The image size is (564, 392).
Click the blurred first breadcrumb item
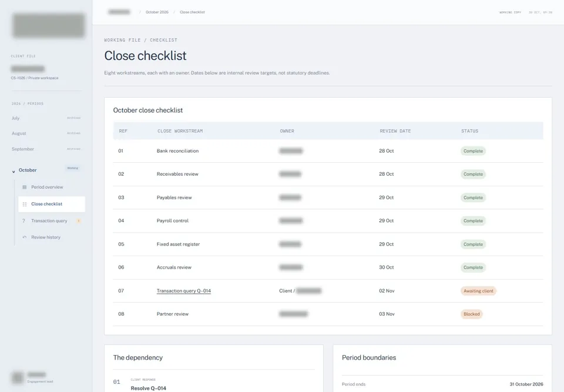pyautogui.click(x=119, y=12)
